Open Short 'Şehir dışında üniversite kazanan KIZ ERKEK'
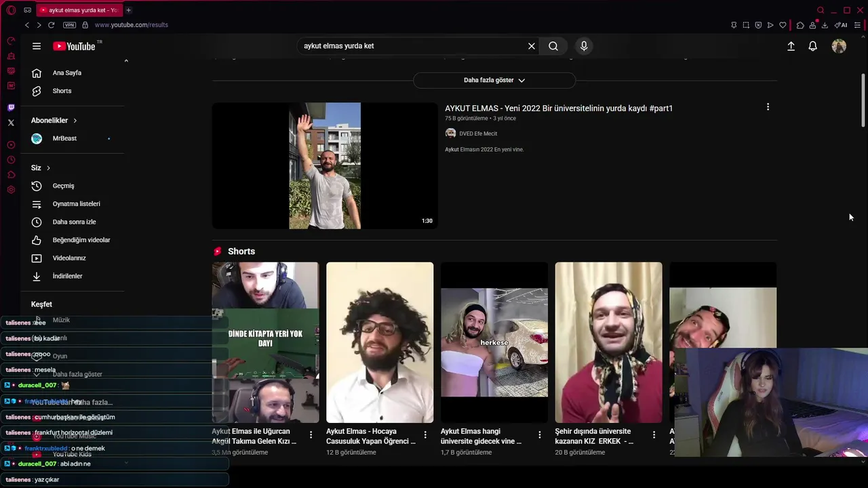The width and height of the screenshot is (868, 488). coord(608,342)
